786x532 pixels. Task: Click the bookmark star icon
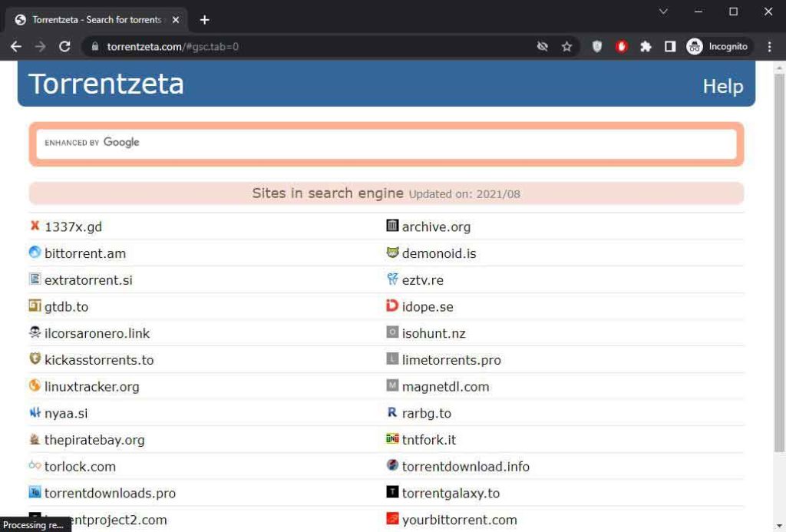(x=566, y=47)
